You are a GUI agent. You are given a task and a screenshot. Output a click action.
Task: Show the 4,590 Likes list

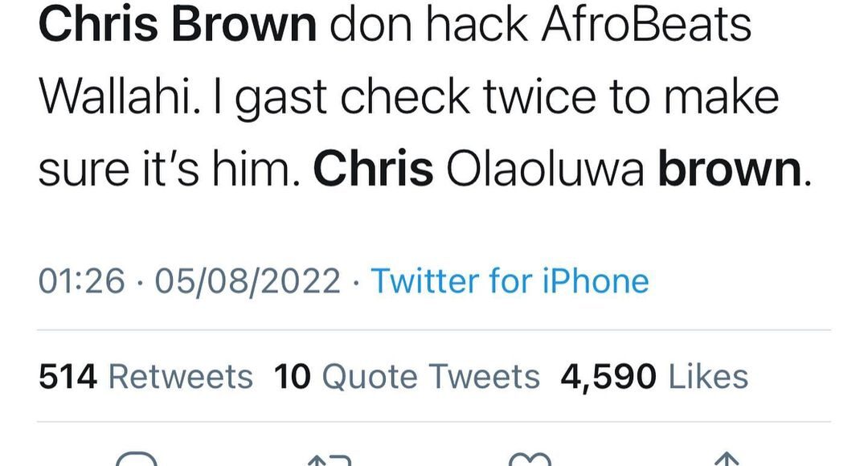pyautogui.click(x=653, y=376)
